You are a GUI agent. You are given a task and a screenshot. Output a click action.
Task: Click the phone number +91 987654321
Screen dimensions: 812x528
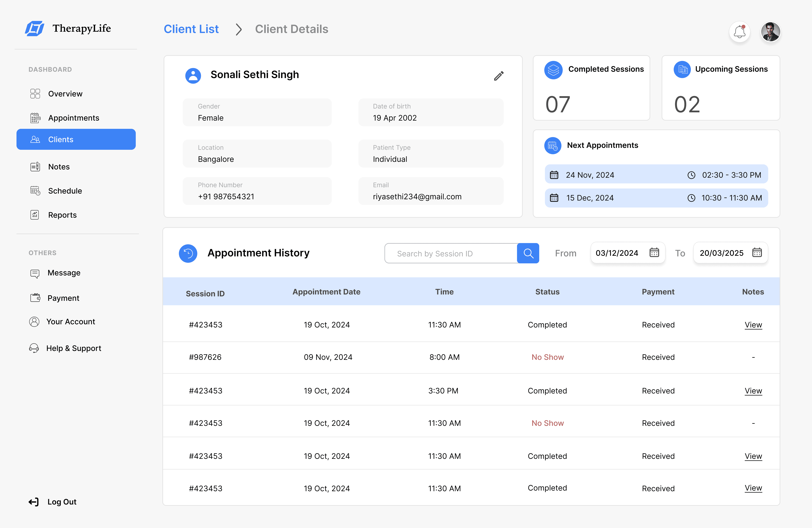[x=226, y=197]
